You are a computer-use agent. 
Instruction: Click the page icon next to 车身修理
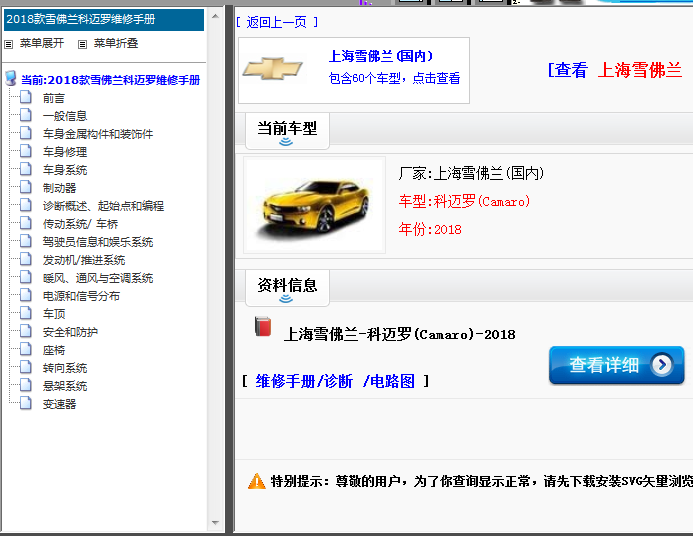[26, 151]
